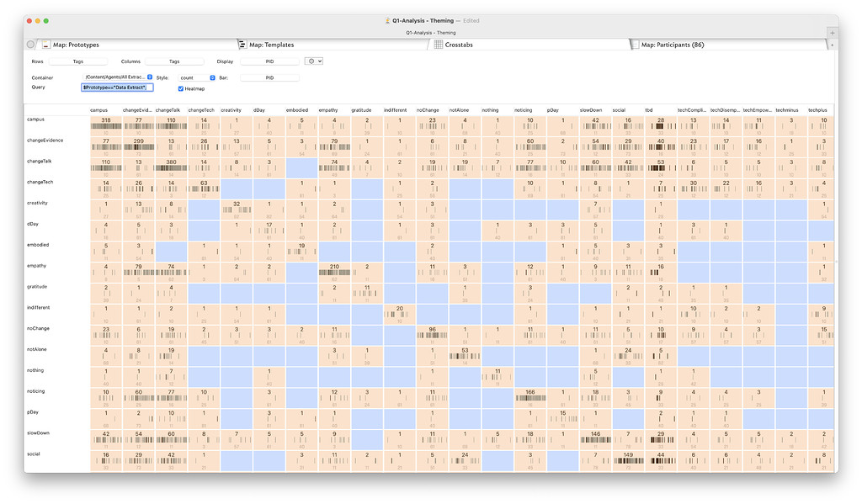Select the empathy column header
This screenshot has width=862, height=504.
click(x=327, y=109)
